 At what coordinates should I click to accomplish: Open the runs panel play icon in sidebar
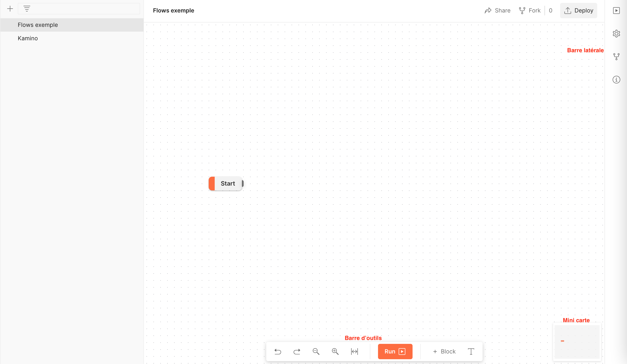click(616, 11)
